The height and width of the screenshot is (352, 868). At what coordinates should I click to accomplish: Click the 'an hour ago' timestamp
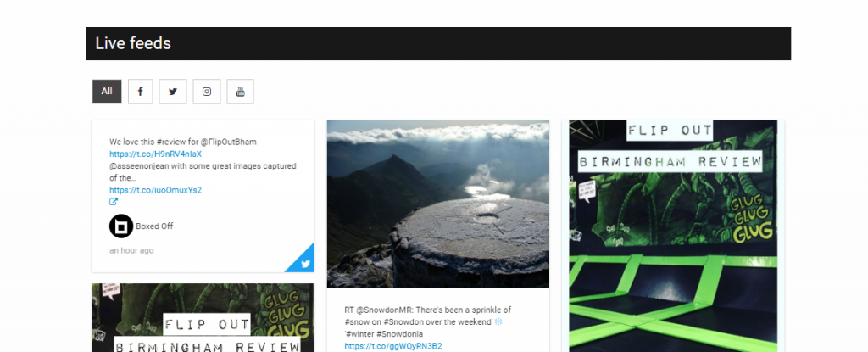click(x=131, y=250)
